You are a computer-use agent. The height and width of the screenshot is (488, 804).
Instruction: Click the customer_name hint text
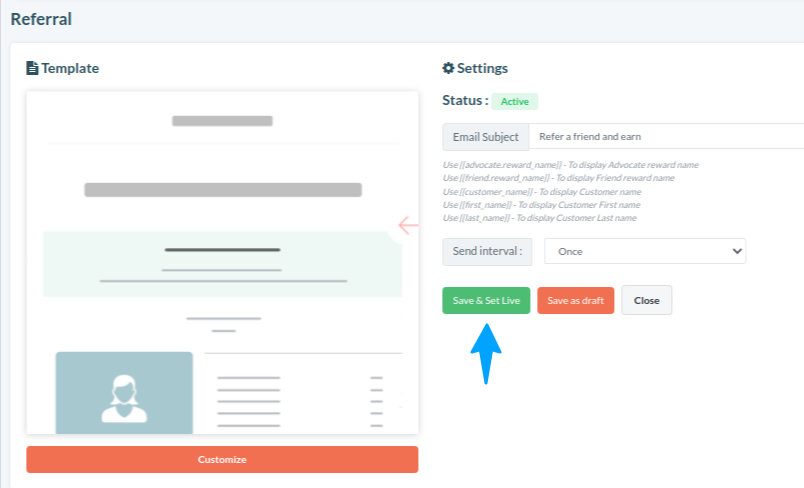(542, 192)
